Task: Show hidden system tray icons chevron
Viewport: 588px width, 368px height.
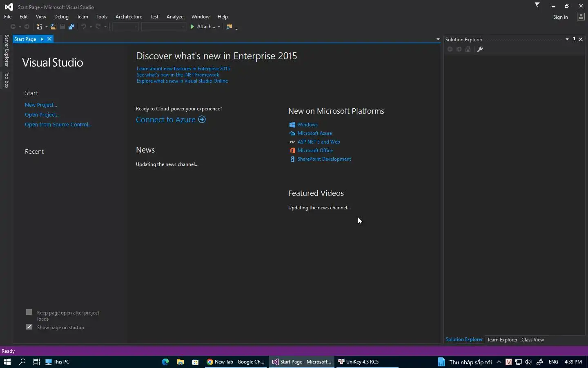Action: coord(499,362)
